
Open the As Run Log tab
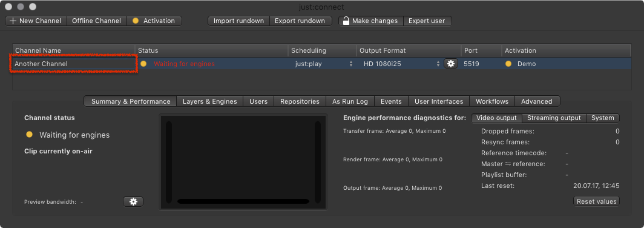[350, 101]
